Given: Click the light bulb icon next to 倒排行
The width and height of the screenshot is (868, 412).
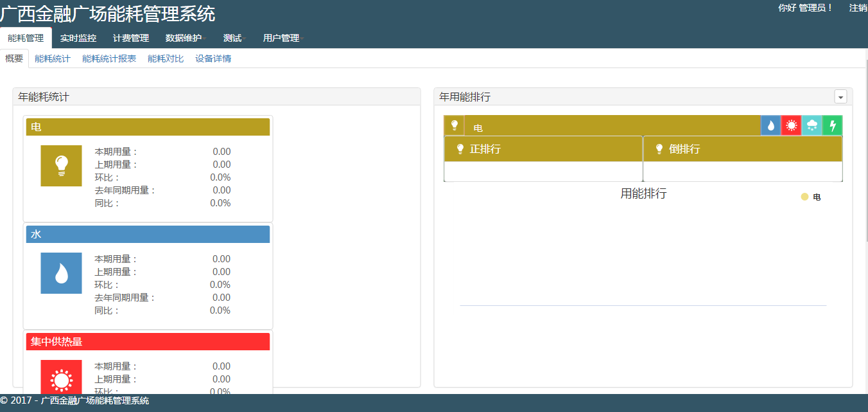Looking at the screenshot, I should [x=659, y=149].
